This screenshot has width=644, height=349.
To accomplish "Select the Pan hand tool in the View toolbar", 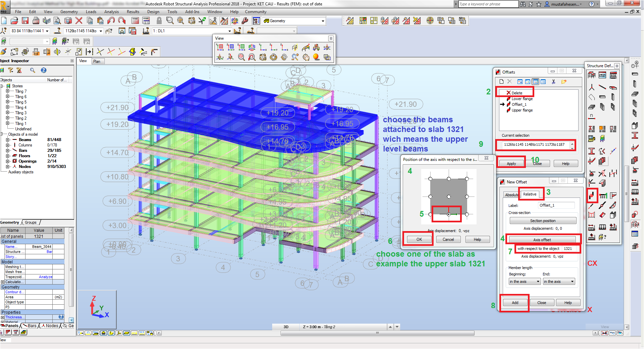I will tap(306, 57).
